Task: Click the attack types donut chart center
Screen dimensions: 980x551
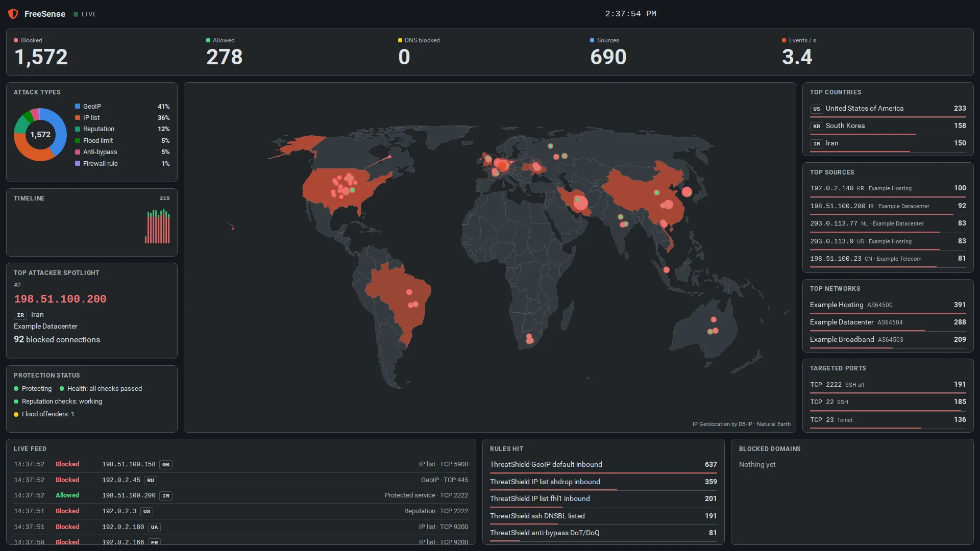Action: [x=40, y=135]
